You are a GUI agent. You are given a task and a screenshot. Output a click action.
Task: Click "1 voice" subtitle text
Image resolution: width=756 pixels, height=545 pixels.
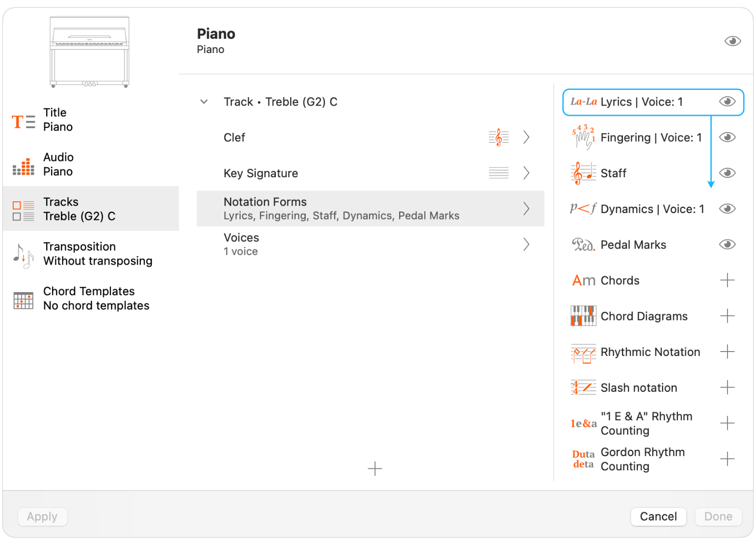pos(241,251)
